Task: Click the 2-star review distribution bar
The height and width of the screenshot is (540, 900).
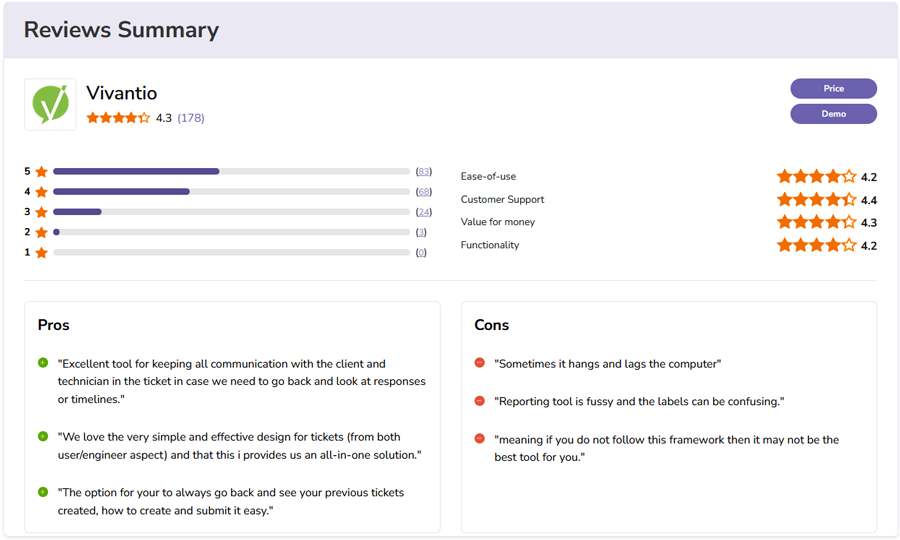Action: pyautogui.click(x=231, y=232)
